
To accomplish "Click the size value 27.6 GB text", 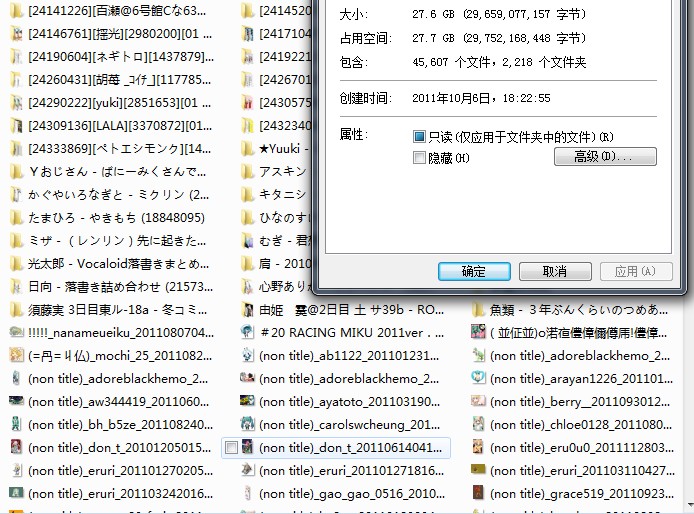I will tap(499, 15).
